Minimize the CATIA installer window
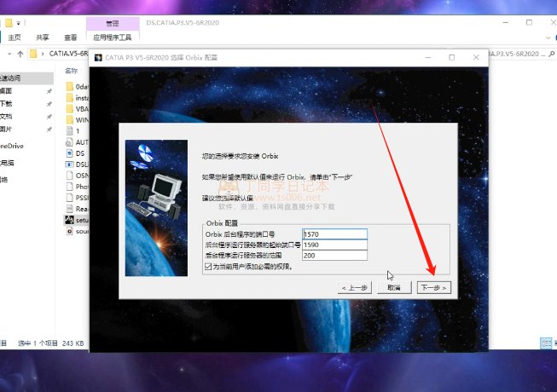The height and width of the screenshot is (392, 557). click(x=428, y=57)
